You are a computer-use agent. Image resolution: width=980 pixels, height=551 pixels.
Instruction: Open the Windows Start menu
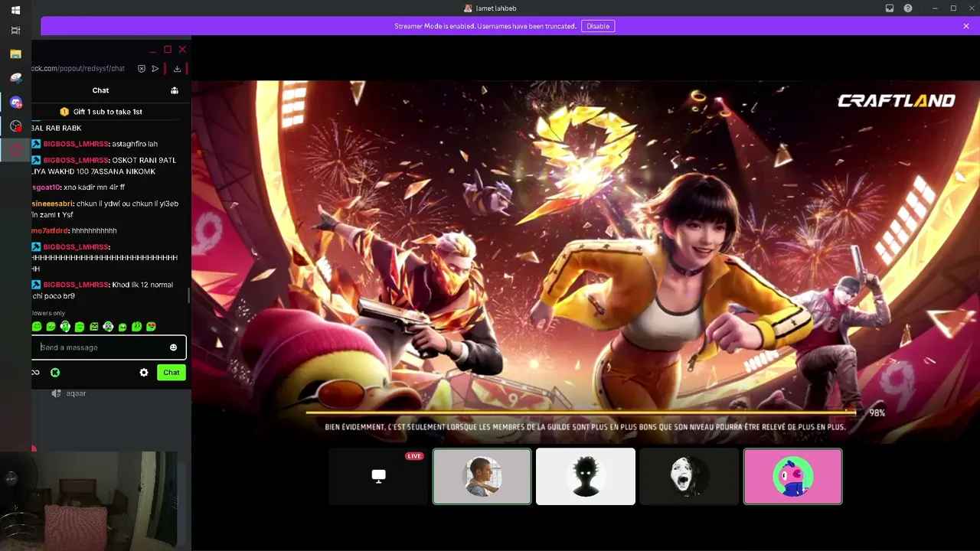(x=15, y=10)
